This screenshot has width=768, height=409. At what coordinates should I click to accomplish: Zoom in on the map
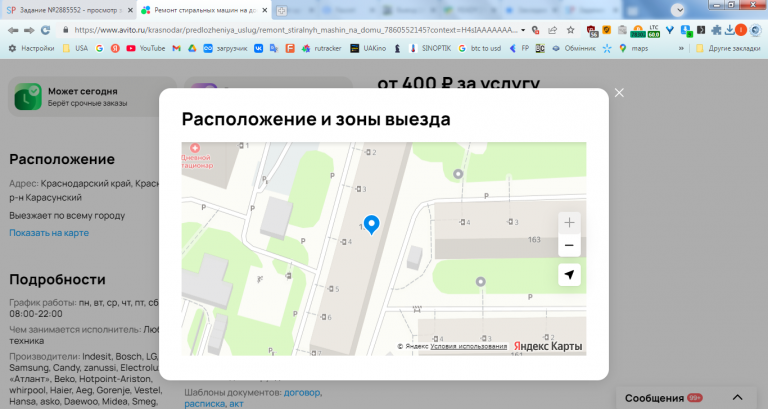click(x=569, y=223)
